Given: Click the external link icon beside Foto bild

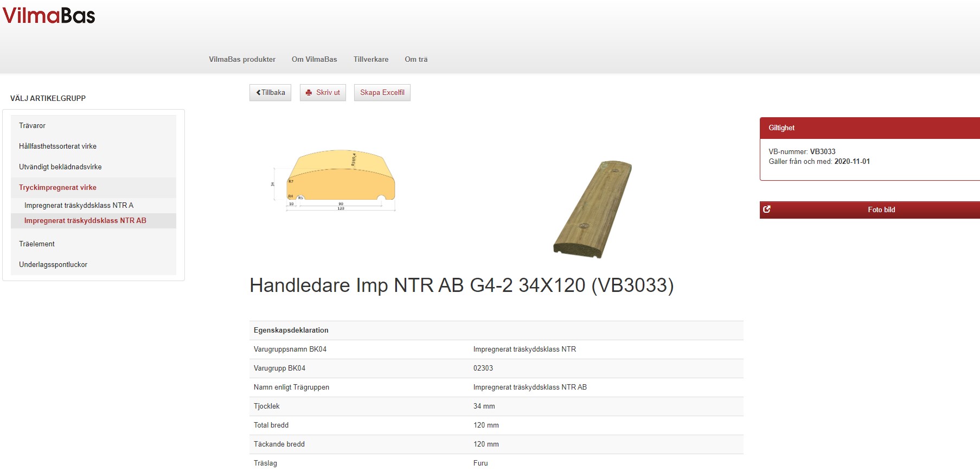Looking at the screenshot, I should coord(767,209).
